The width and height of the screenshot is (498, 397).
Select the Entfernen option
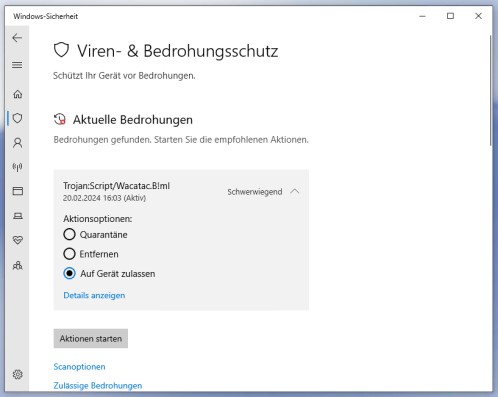click(x=91, y=254)
